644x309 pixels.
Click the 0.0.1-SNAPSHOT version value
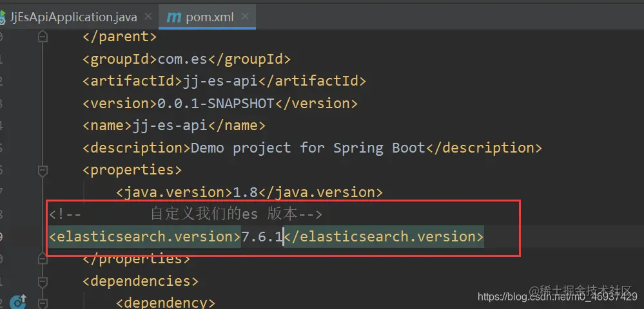(x=216, y=104)
